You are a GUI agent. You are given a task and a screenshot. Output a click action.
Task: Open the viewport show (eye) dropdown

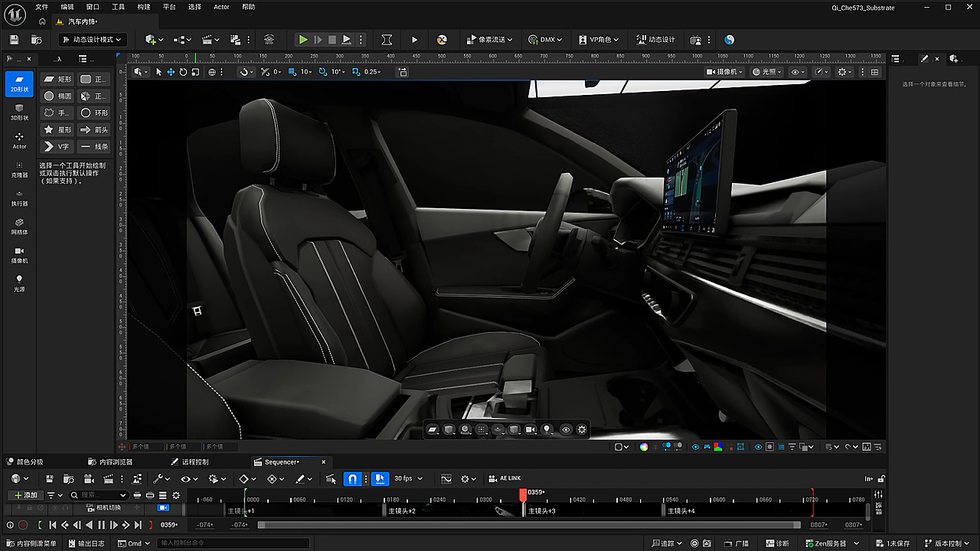(x=798, y=72)
